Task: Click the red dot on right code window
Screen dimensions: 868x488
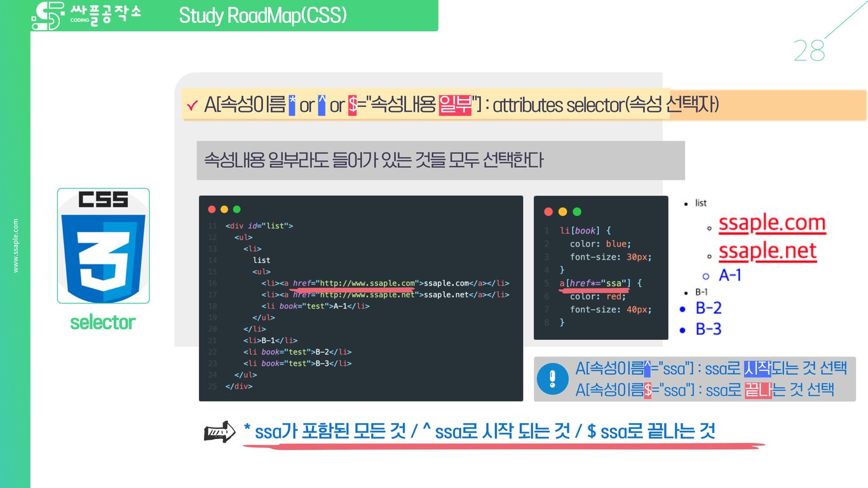Action: [548, 212]
